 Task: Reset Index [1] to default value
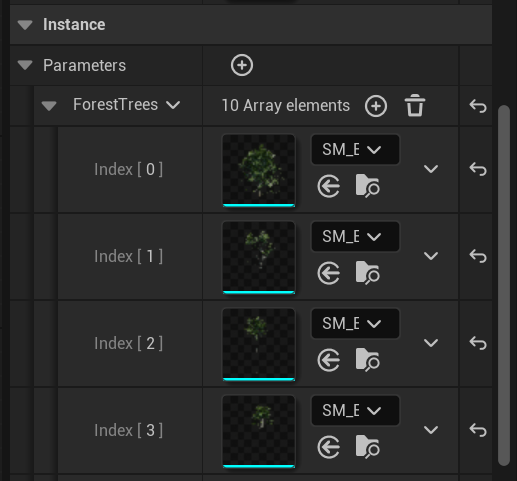(x=478, y=256)
